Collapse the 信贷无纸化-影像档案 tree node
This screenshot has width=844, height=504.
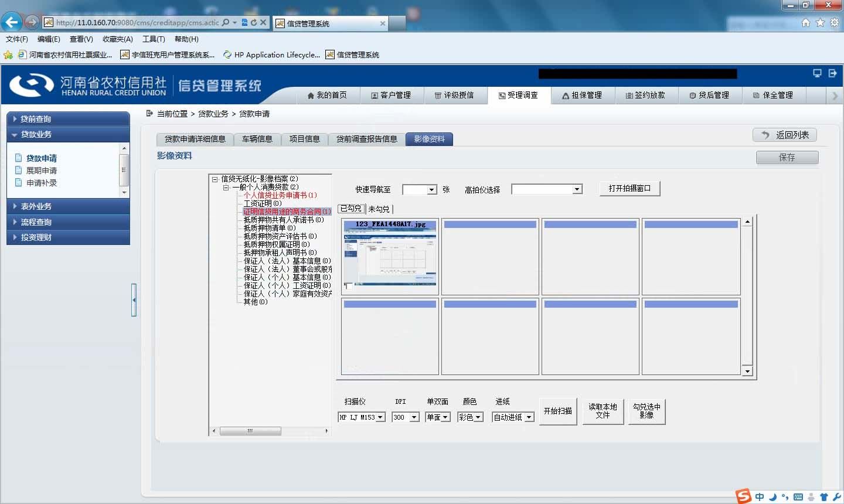pyautogui.click(x=215, y=179)
